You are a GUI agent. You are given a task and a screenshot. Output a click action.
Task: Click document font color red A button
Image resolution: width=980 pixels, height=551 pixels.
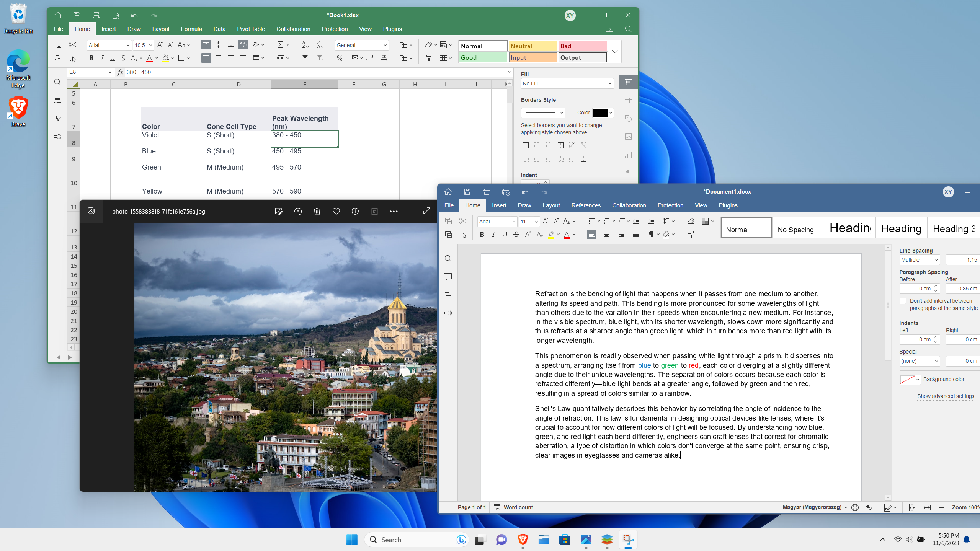[x=567, y=235]
